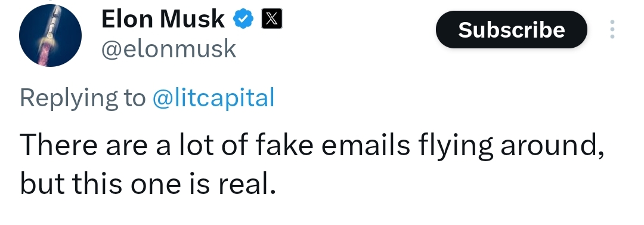The image size is (644, 225).
Task: Subscribe to Elon Musk's account
Action: pos(512,30)
